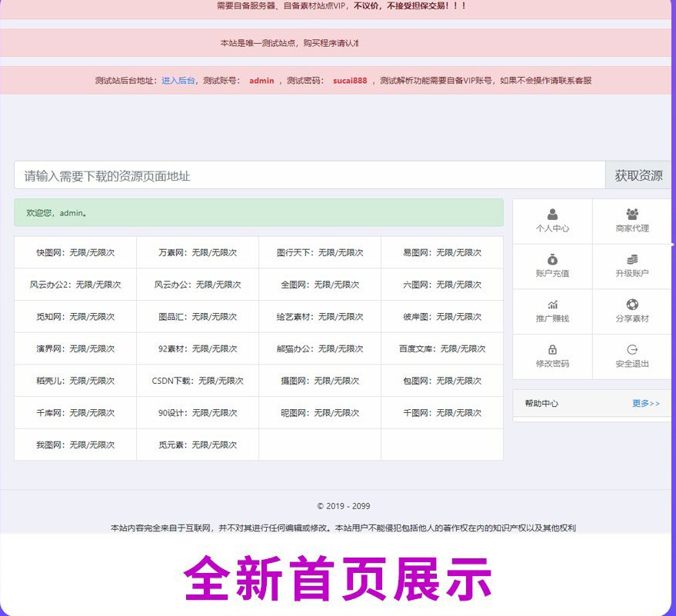This screenshot has height=616, width=676.
Task: Select the 包图网 cell
Action: (x=442, y=381)
